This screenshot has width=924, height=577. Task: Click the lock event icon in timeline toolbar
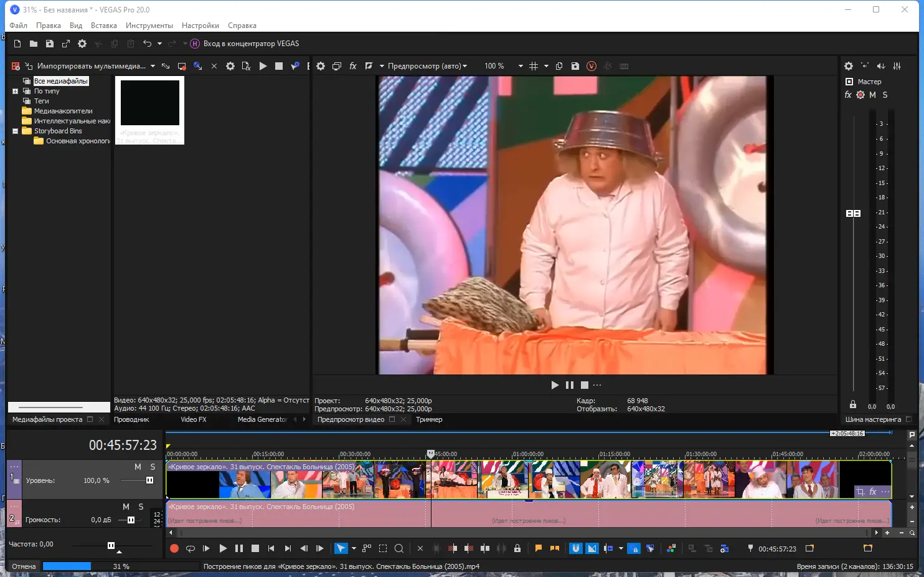pyautogui.click(x=517, y=548)
